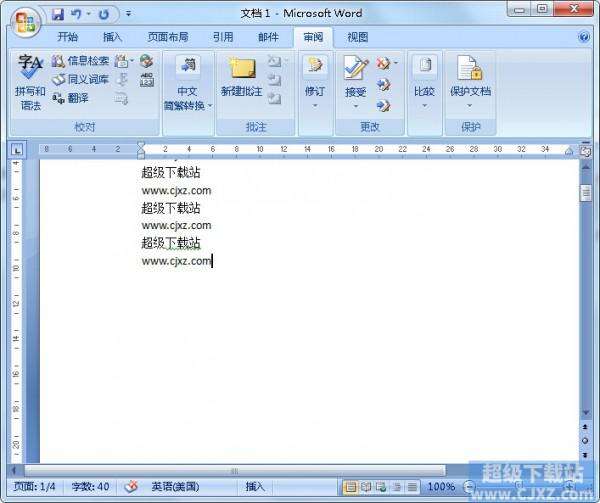Expand the 中文简繁转换 dropdown arrow
Screen dimensions: 600x503
coord(210,106)
